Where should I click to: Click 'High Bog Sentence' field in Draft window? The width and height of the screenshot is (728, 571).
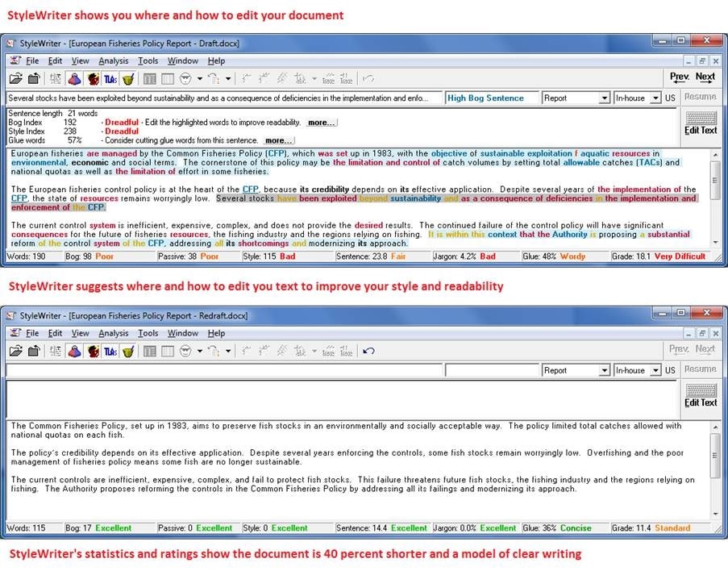(492, 98)
